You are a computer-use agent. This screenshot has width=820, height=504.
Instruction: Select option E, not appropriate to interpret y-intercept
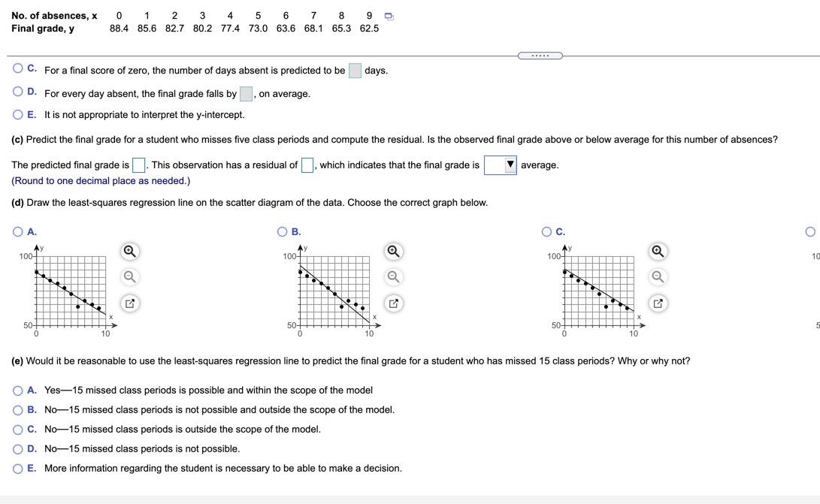pos(17,113)
